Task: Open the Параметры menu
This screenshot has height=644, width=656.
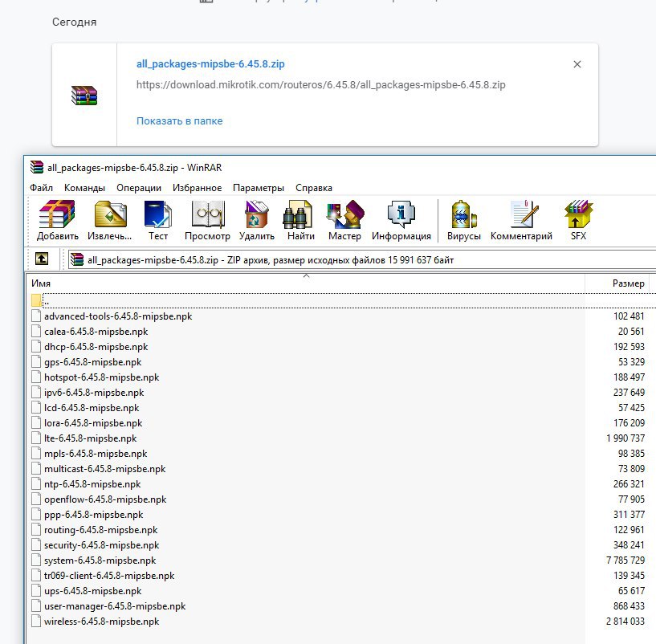Action: click(258, 188)
